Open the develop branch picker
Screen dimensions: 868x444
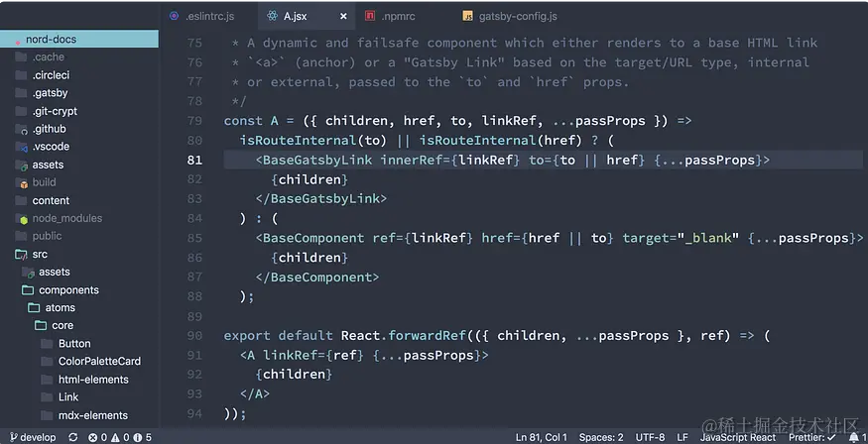click(x=33, y=437)
